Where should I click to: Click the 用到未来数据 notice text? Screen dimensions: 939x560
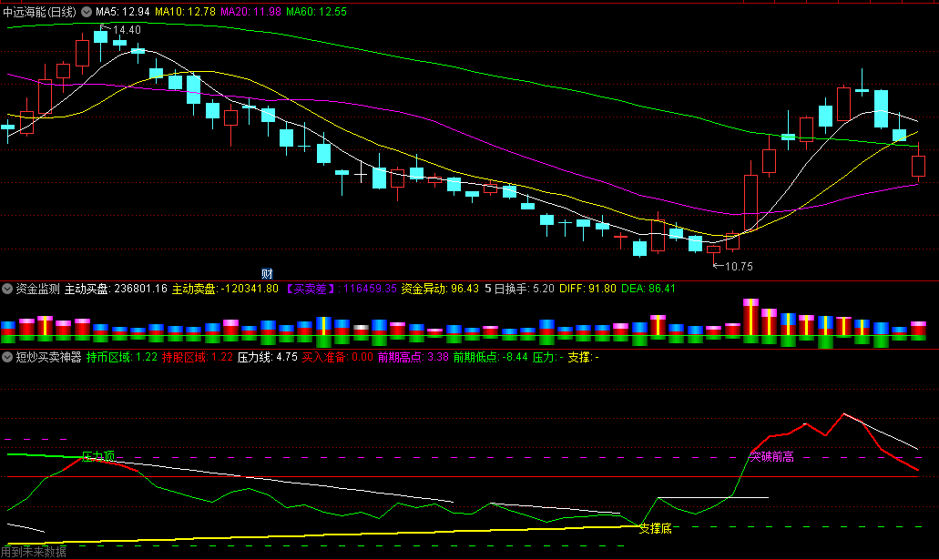click(x=34, y=552)
